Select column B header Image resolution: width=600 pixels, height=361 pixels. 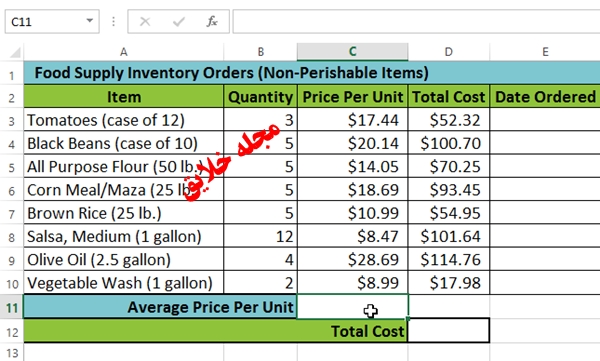coord(261,52)
